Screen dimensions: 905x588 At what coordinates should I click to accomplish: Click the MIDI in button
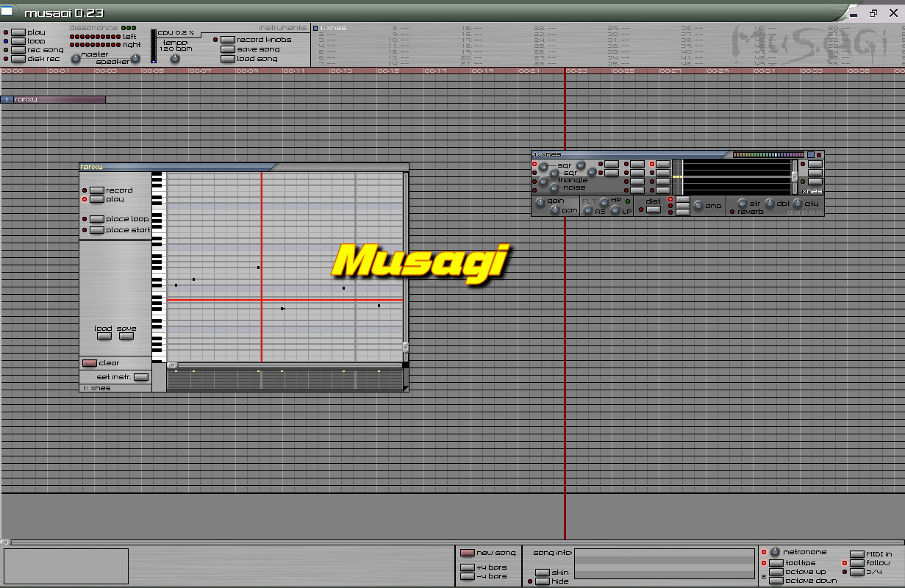tap(857, 555)
